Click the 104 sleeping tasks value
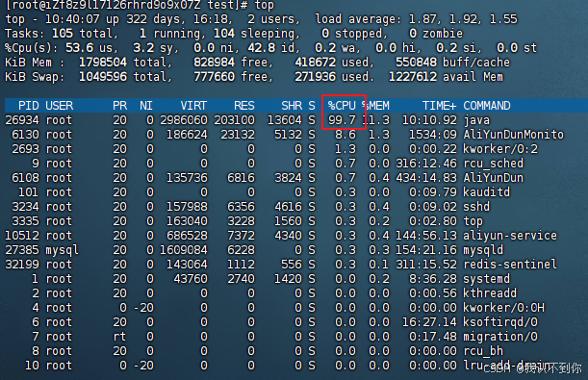588x380 pixels. [x=224, y=34]
